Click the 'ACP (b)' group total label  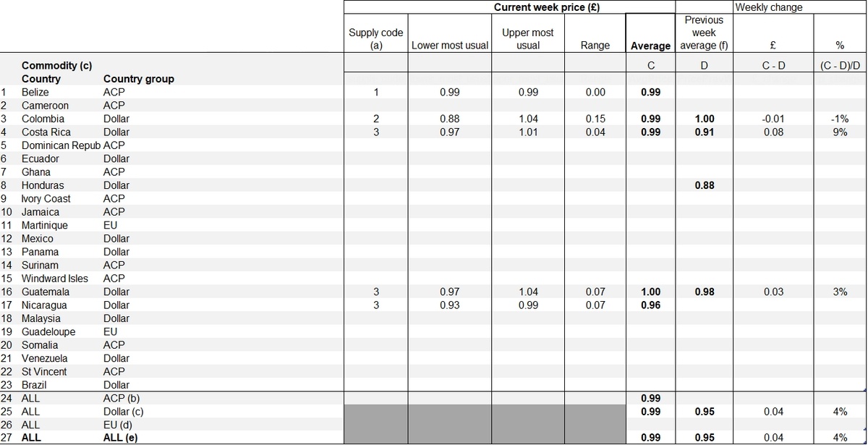coord(121,398)
